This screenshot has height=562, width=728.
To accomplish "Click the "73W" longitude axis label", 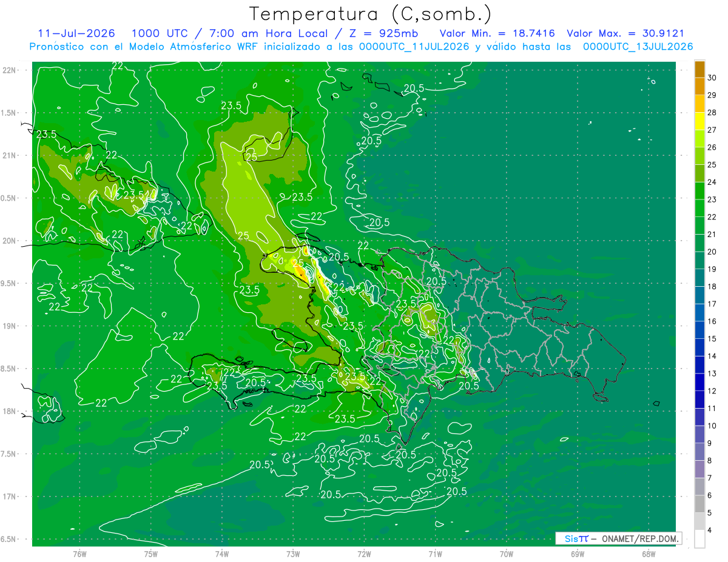I will [x=293, y=554].
